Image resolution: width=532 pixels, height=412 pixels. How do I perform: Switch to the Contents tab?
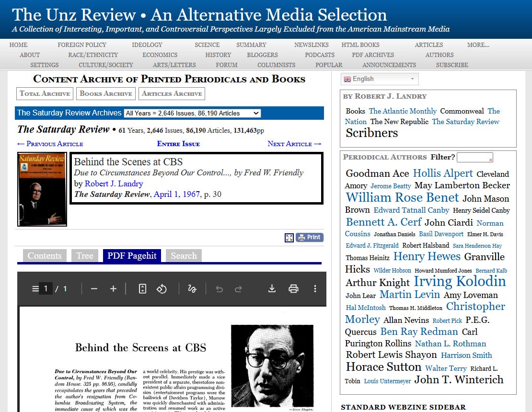click(x=45, y=256)
